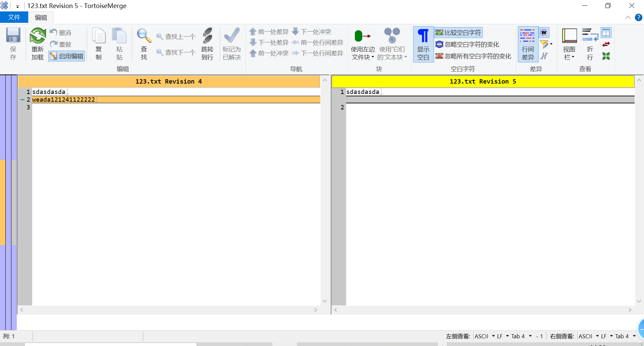Click the red swap views arrows icon
This screenshot has width=644, height=346.
[x=606, y=44]
